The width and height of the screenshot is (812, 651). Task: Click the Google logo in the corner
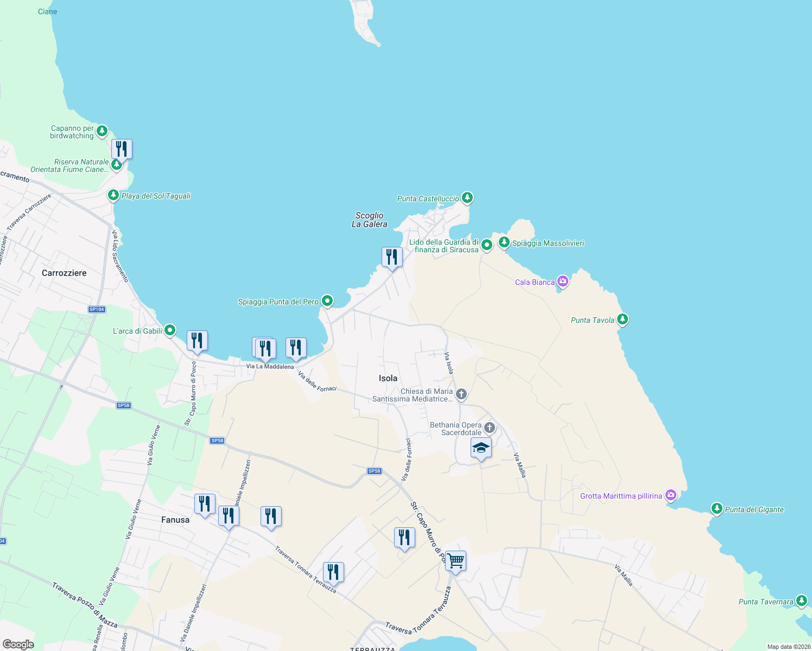19,643
